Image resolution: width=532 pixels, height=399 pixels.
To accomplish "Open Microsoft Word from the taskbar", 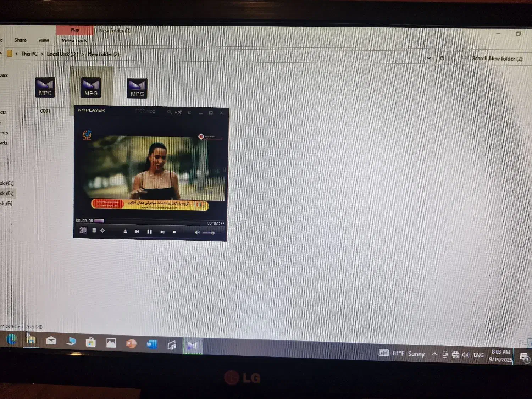I will (151, 344).
